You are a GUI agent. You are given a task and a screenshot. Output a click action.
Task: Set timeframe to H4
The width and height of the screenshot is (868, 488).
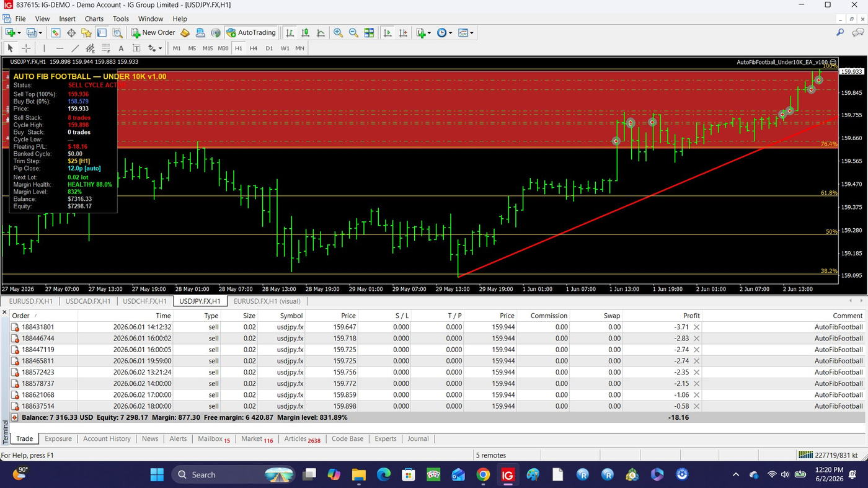tap(254, 48)
